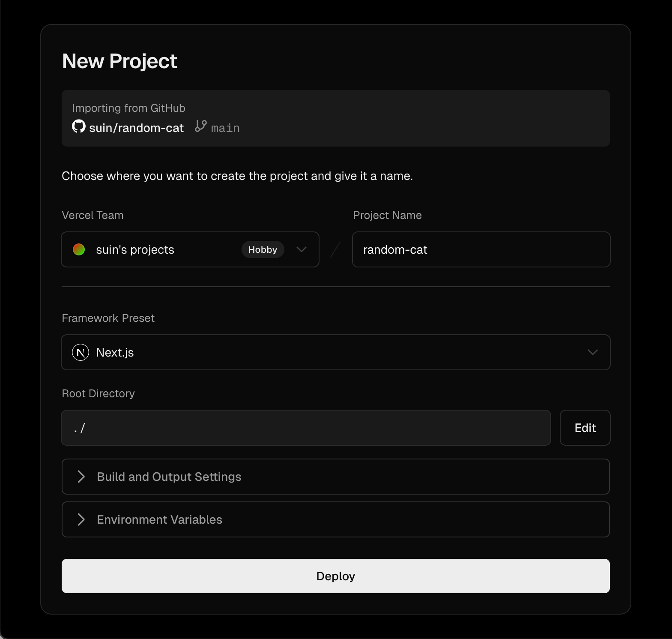Click the chevron beside the Hobby badge
The height and width of the screenshot is (639, 672).
[301, 249]
